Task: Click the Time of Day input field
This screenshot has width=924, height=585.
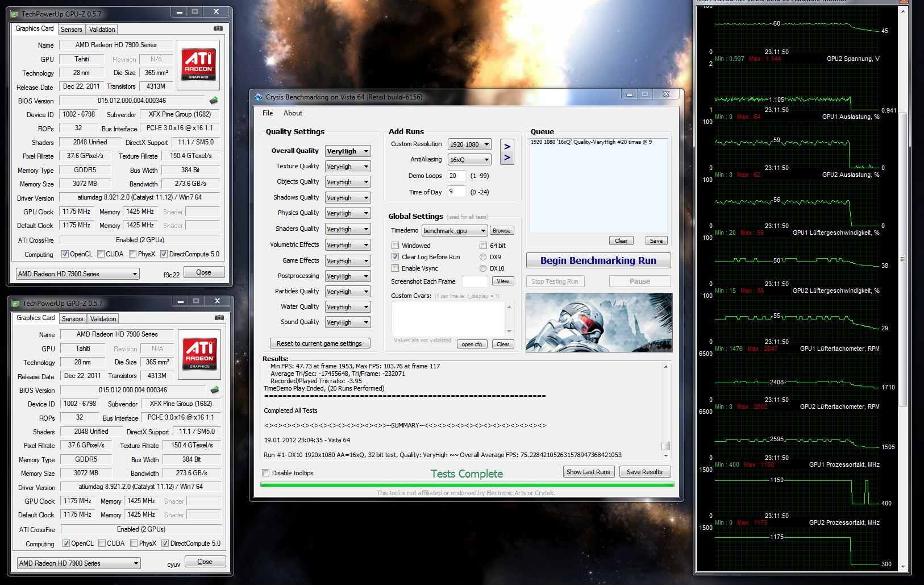Action: point(456,192)
